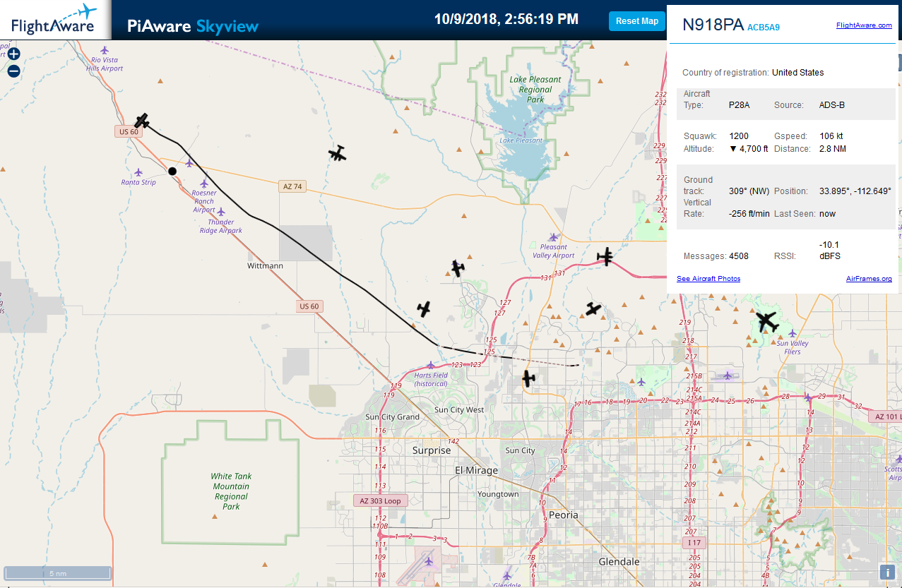Click the PiAware Skyview title
This screenshot has height=588, width=902.
[193, 27]
